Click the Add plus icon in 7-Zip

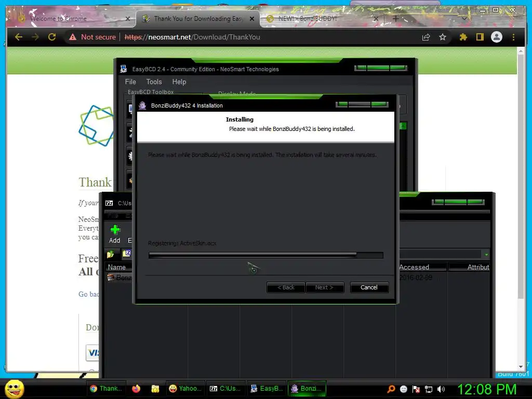[115, 230]
